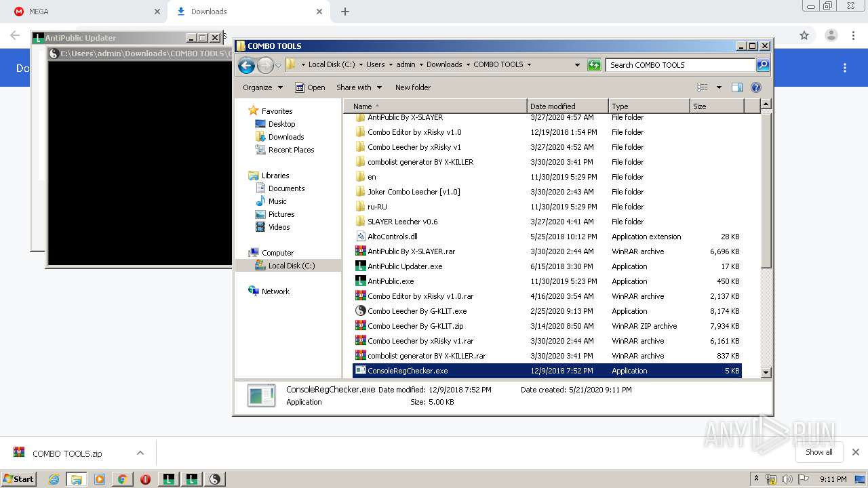Click the taskbar clock
Image resolution: width=868 pixels, height=488 pixels.
(833, 479)
